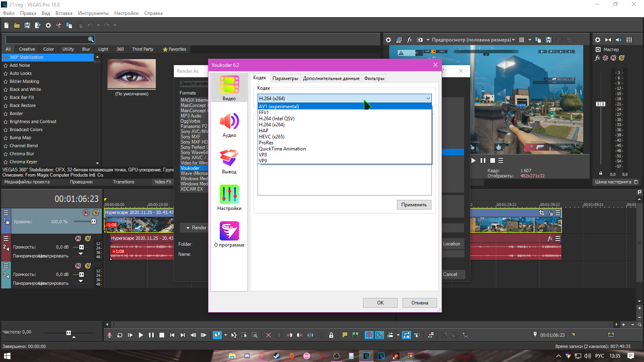Switch to the Параметры tab
This screenshot has width=644, height=362.
coord(285,78)
